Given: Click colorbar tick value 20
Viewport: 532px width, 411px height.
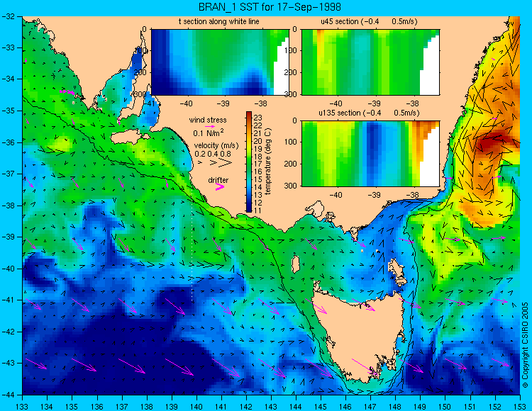Looking at the screenshot, I should coord(258,141).
